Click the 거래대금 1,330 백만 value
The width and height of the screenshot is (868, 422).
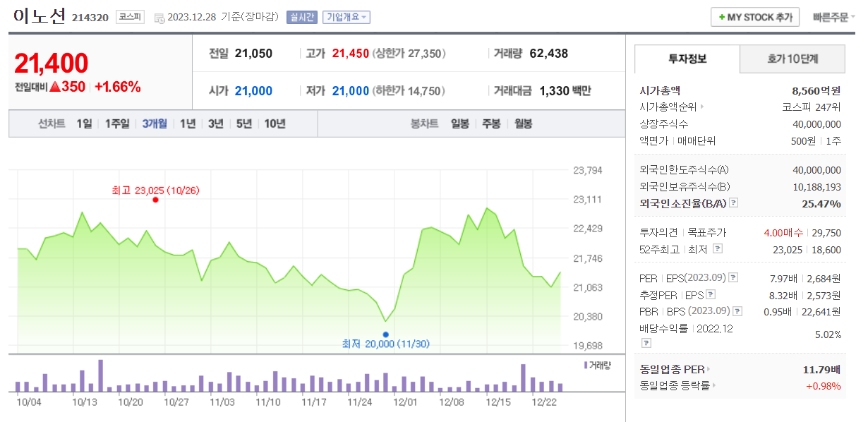pyautogui.click(x=565, y=91)
